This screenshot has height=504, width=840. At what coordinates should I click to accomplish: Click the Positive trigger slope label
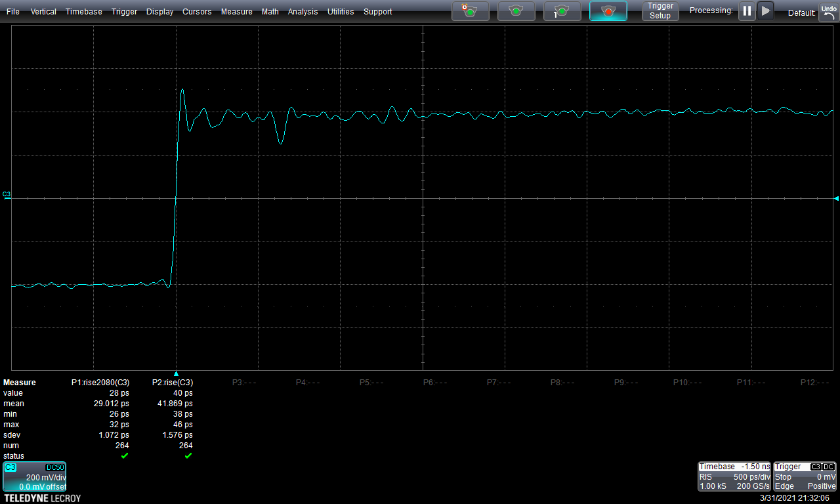[821, 486]
